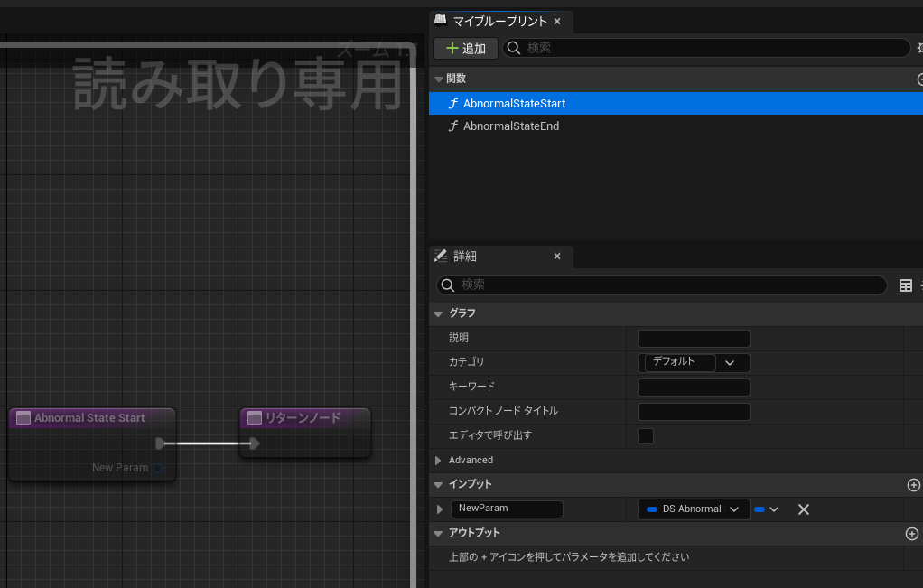
Task: Open the DS Abnormal type dropdown
Action: (x=694, y=509)
